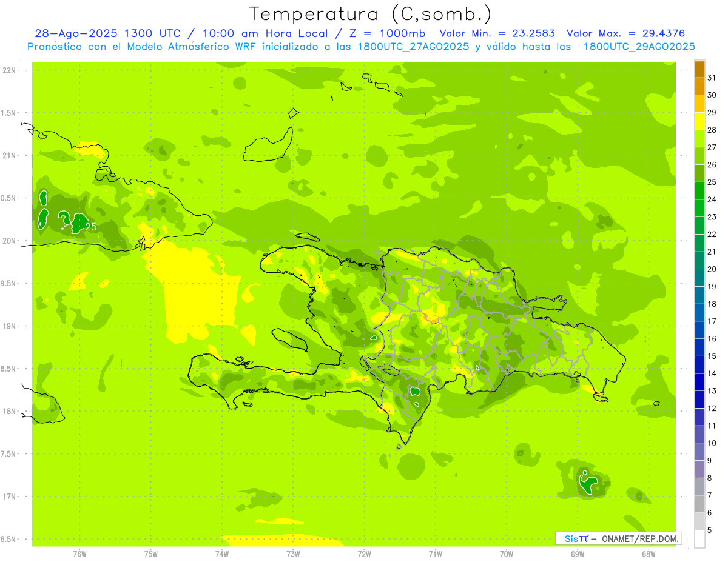Pick the white legend color below 5

(x=699, y=539)
